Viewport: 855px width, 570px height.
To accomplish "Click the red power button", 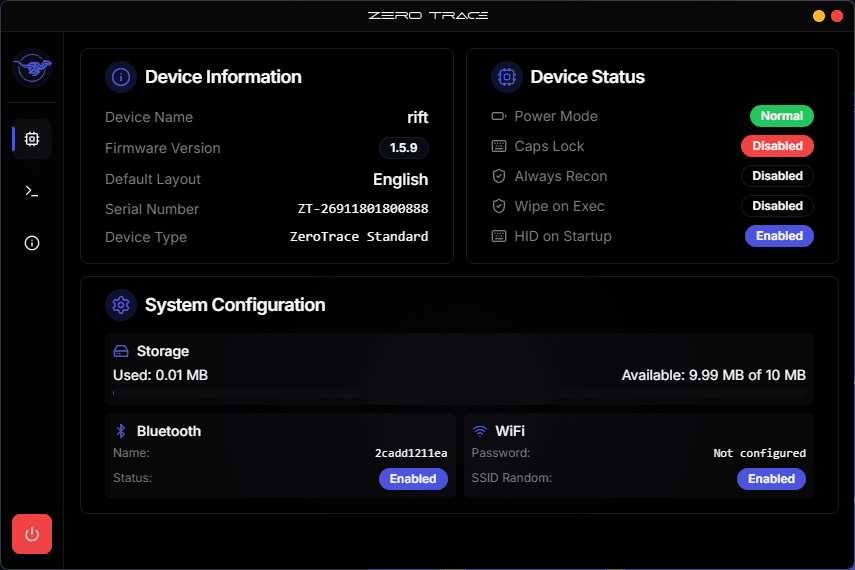I will tap(32, 534).
